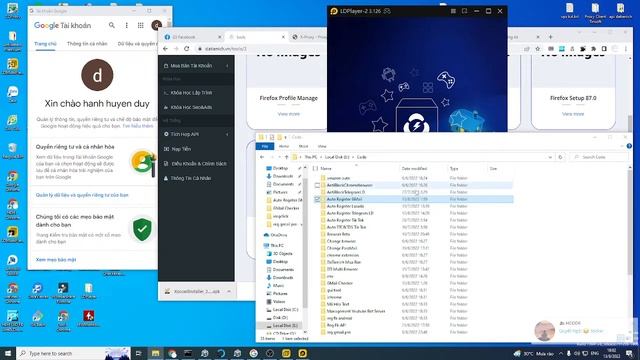Screen dimensions: 640x360
Task: Open the red icon desktop shortcut near bottom
Action: click(x=89, y=318)
